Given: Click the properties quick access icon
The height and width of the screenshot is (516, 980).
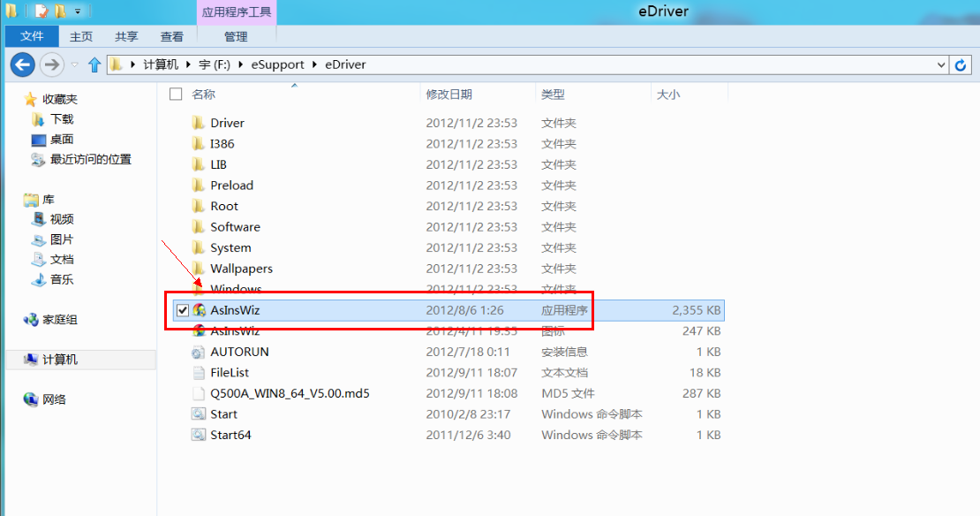Looking at the screenshot, I should pos(41,11).
